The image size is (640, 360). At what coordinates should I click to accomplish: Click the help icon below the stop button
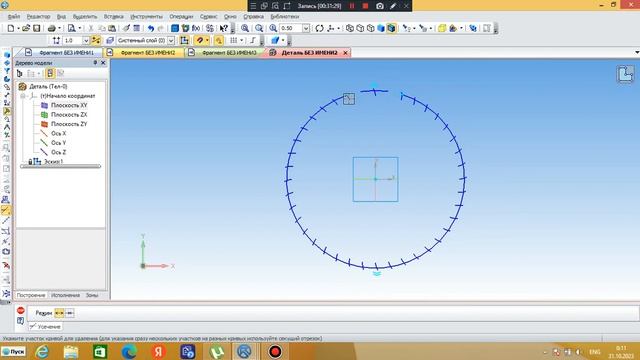[x=21, y=321]
